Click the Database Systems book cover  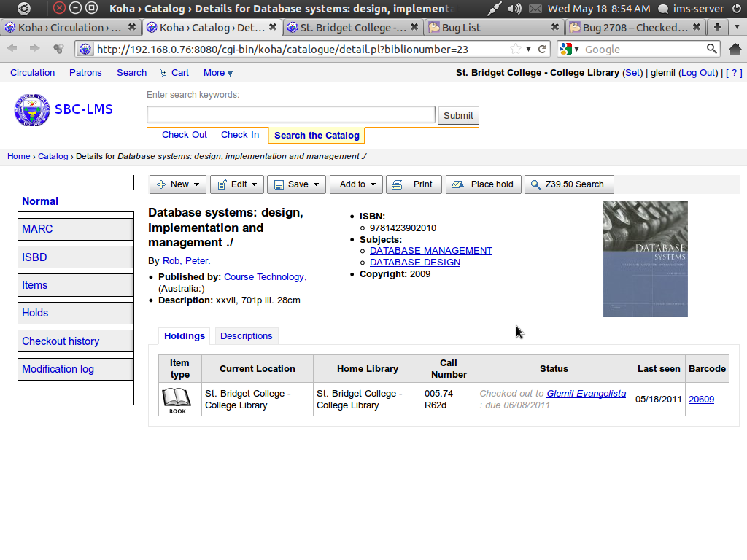645,259
